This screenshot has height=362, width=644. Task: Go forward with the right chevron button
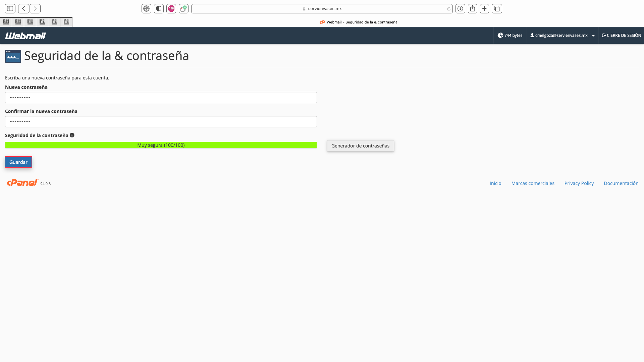point(35,9)
